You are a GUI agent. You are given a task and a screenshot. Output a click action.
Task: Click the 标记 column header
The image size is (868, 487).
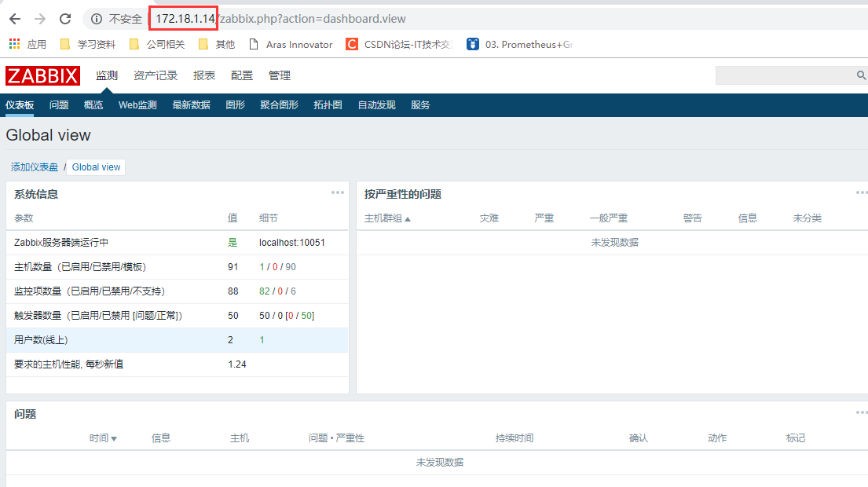[796, 438]
